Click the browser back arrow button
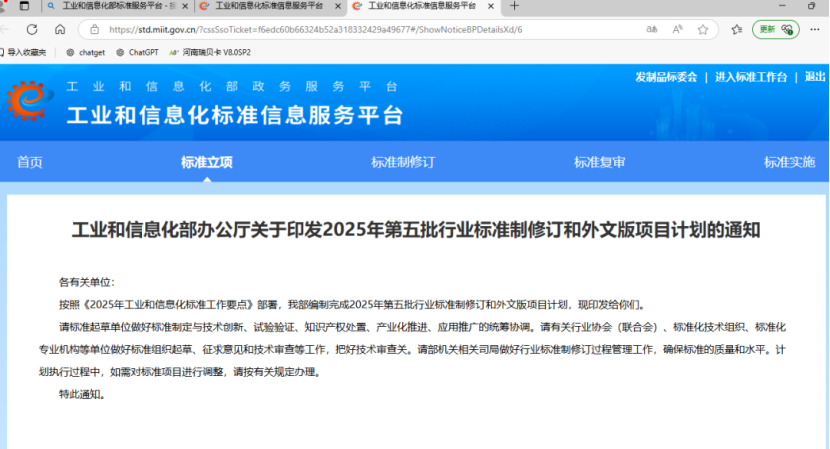 click(x=9, y=30)
